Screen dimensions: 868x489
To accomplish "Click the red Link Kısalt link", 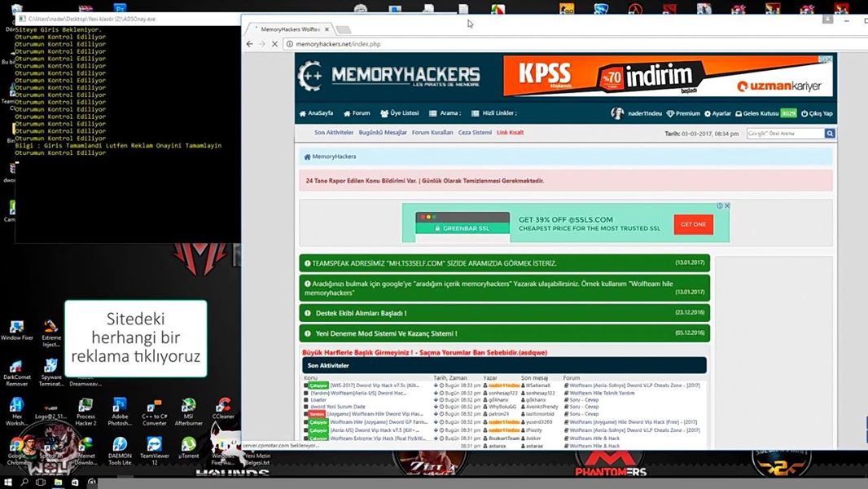I will coord(510,133).
